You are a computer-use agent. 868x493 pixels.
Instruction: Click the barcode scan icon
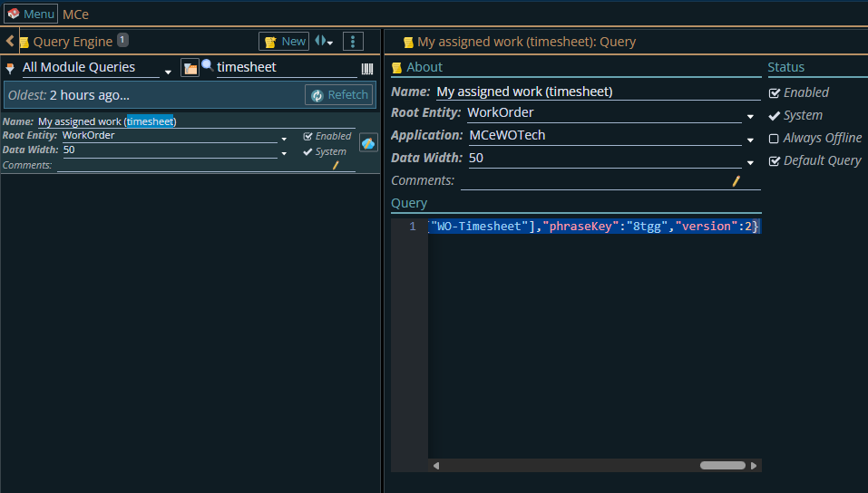coord(367,69)
